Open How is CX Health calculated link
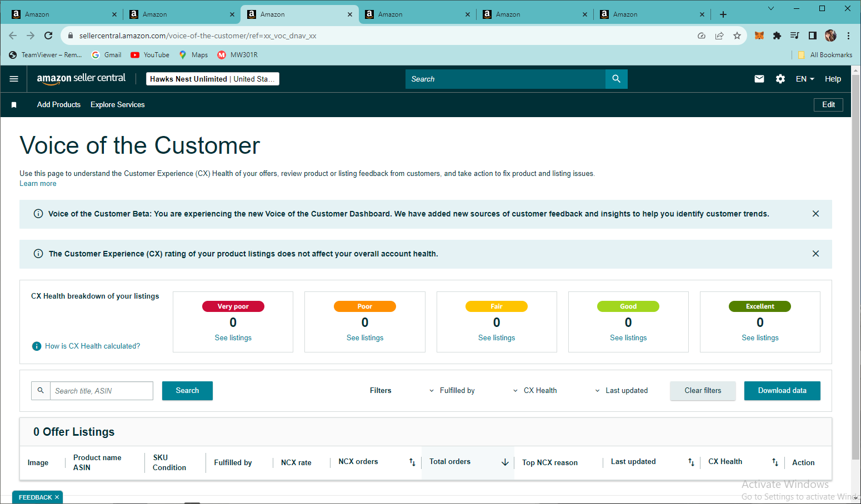861x504 pixels. (93, 346)
